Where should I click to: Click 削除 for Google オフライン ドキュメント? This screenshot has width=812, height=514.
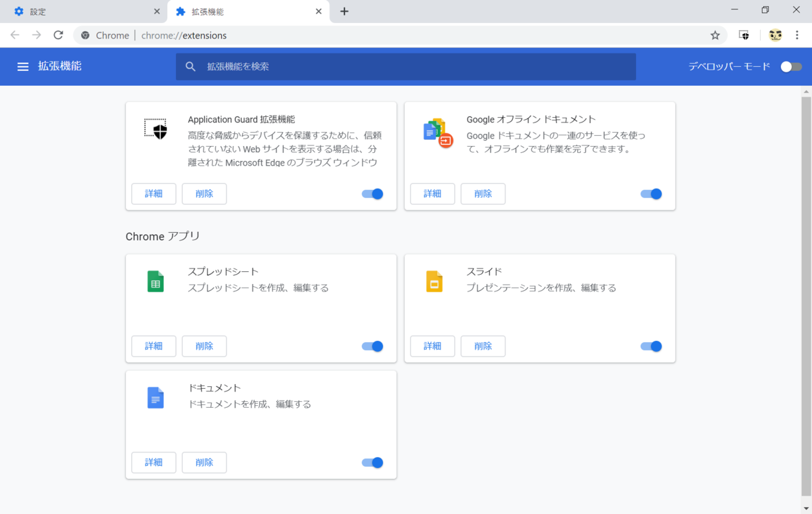[x=483, y=194]
